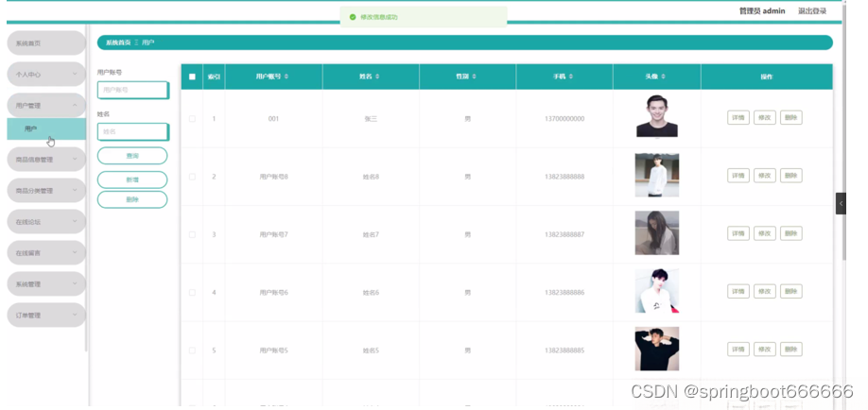Click 删除 for 用户账号6

tap(791, 291)
